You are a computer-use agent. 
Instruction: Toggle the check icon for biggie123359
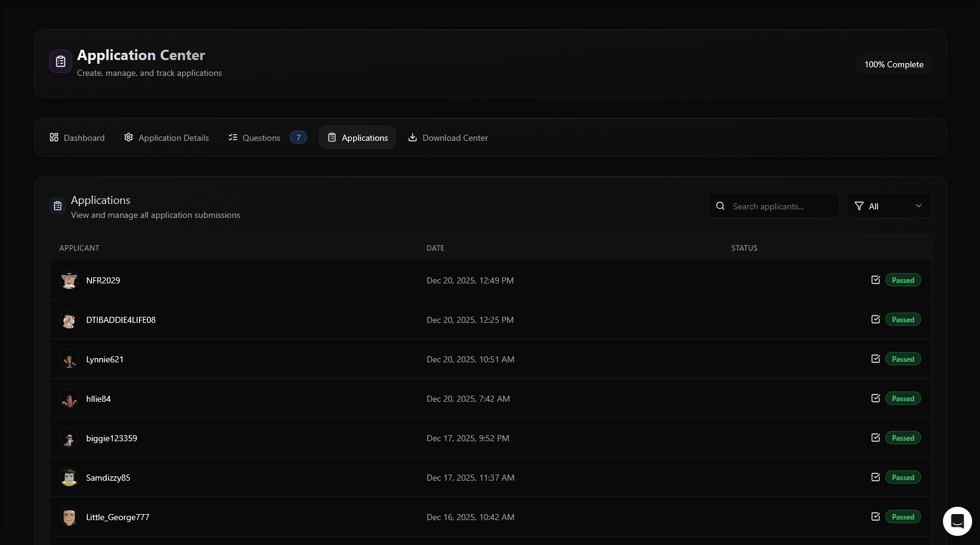875,438
